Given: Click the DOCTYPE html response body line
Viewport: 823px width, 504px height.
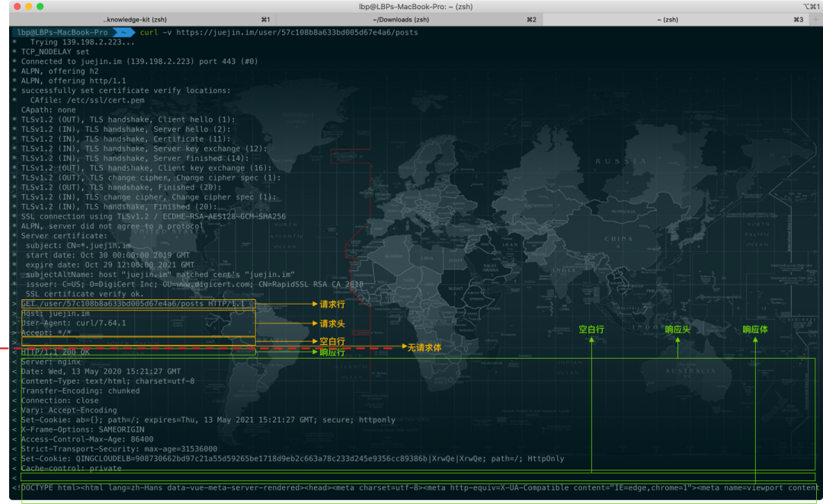Looking at the screenshot, I should point(418,488).
